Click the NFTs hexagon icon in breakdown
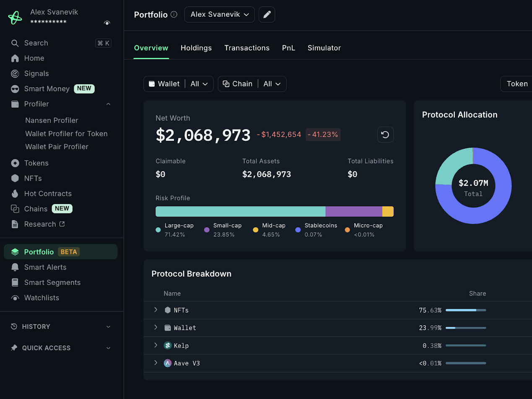The width and height of the screenshot is (532, 399). [x=168, y=310]
